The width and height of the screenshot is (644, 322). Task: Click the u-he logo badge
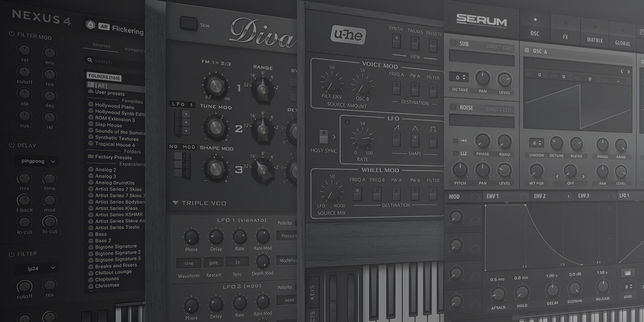click(348, 35)
